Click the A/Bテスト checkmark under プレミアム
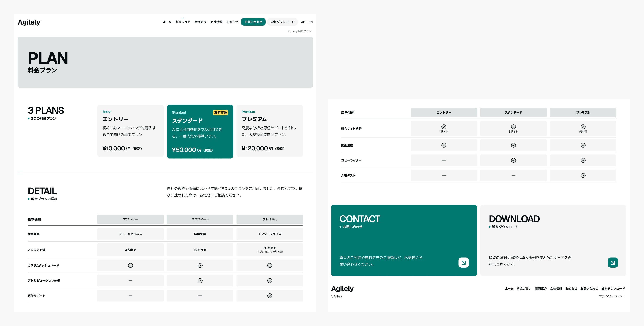The height and width of the screenshot is (326, 644). tap(583, 176)
